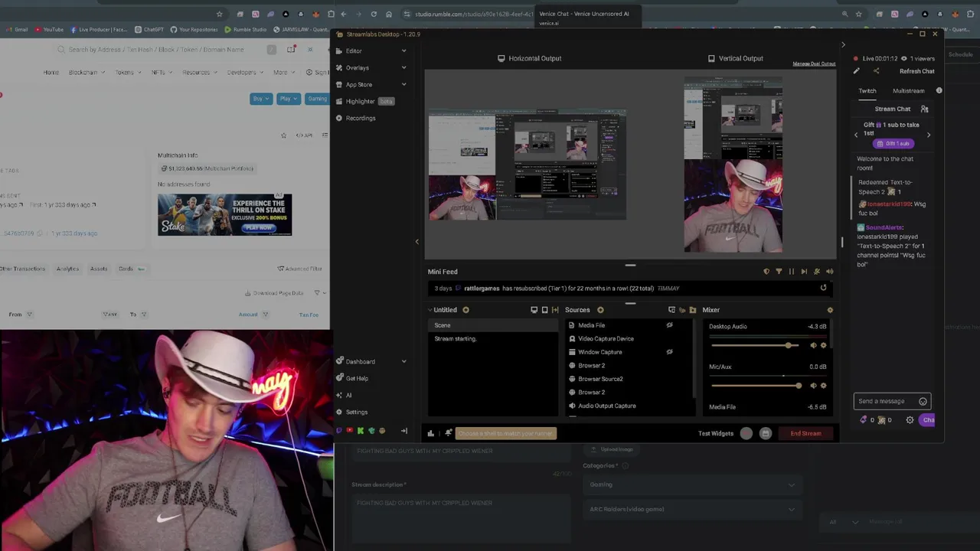Viewport: 980px width, 551px height.
Task: Select the Browser Source2 source
Action: click(x=600, y=379)
